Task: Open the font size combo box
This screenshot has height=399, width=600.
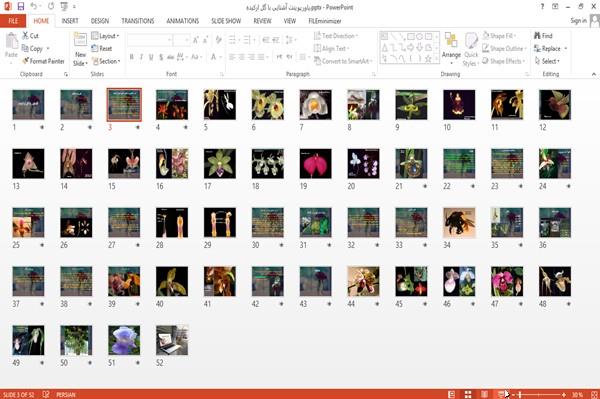Action: pyautogui.click(x=181, y=40)
